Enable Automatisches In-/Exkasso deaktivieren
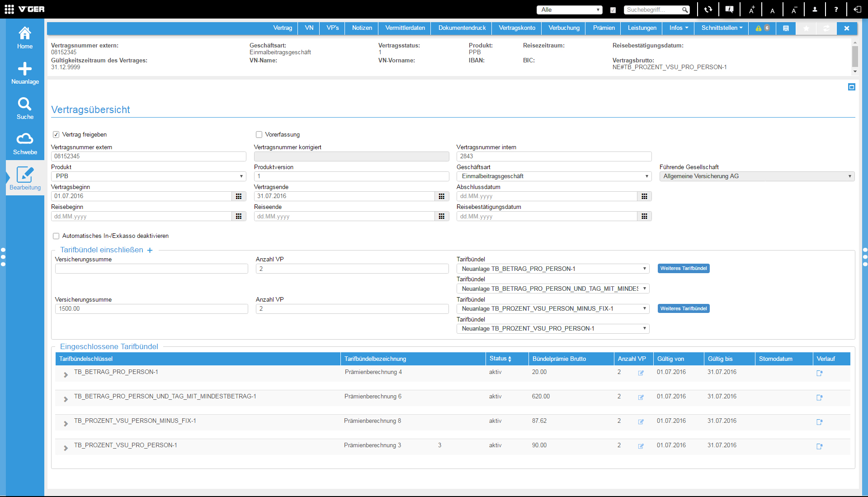The width and height of the screenshot is (868, 497). point(56,236)
